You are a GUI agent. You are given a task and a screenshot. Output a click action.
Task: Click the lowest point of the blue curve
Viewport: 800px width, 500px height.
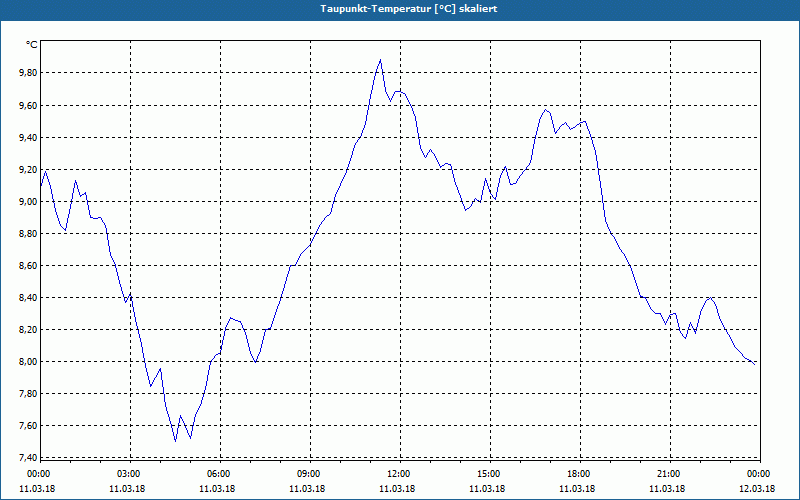(x=176, y=441)
